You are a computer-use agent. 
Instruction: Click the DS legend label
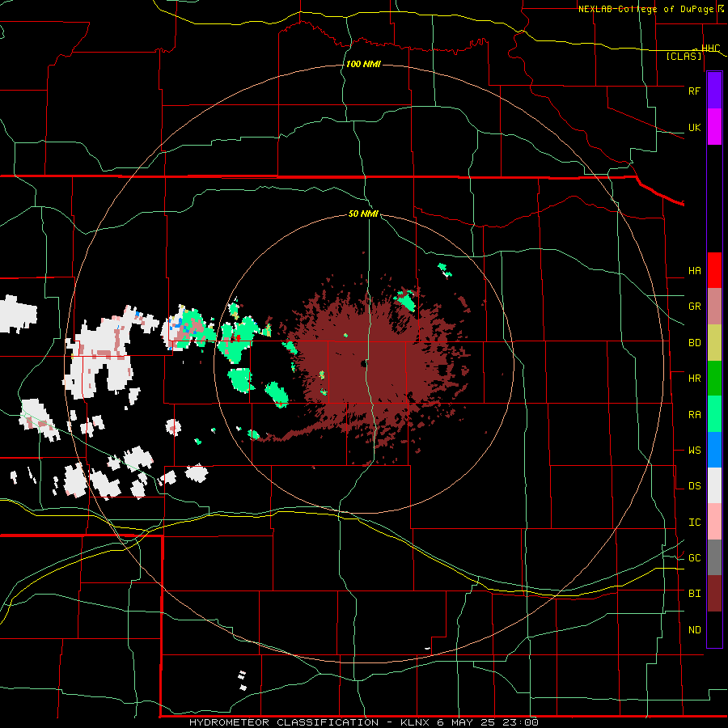click(694, 486)
